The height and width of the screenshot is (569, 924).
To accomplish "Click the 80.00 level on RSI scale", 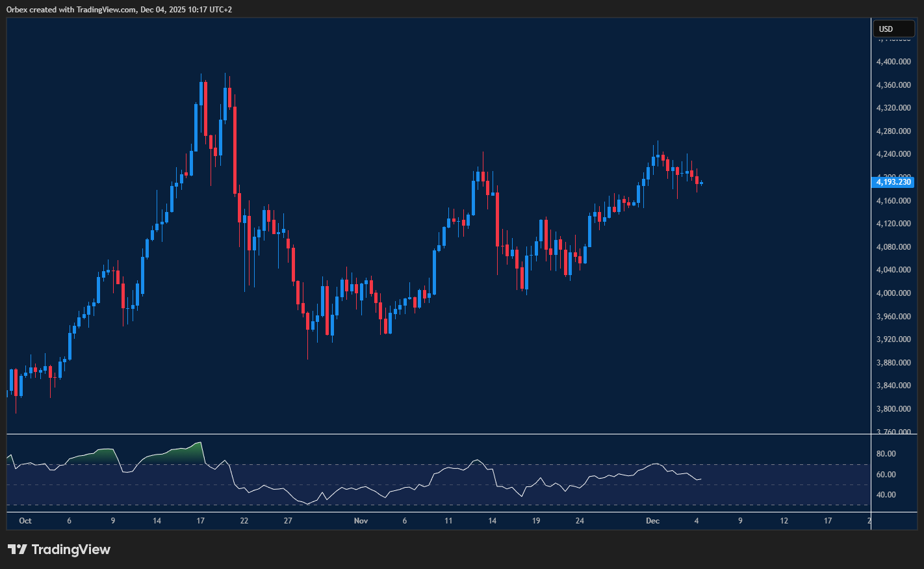I will pos(886,454).
